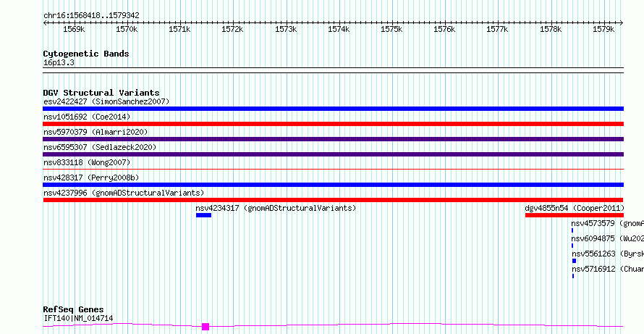
Task: Click the nsv5716912 small blue marker
Action: 573,276
